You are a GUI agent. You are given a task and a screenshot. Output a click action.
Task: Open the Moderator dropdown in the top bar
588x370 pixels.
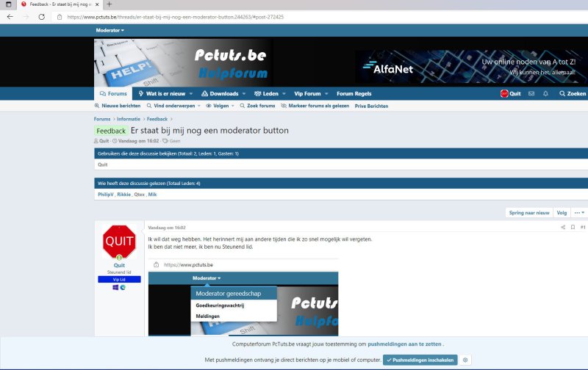[x=110, y=30]
